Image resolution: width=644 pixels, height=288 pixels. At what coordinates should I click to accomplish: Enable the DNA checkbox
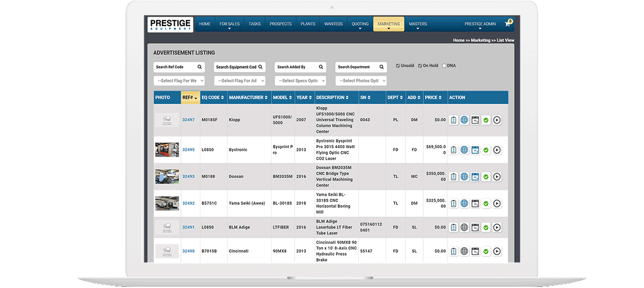pos(444,66)
